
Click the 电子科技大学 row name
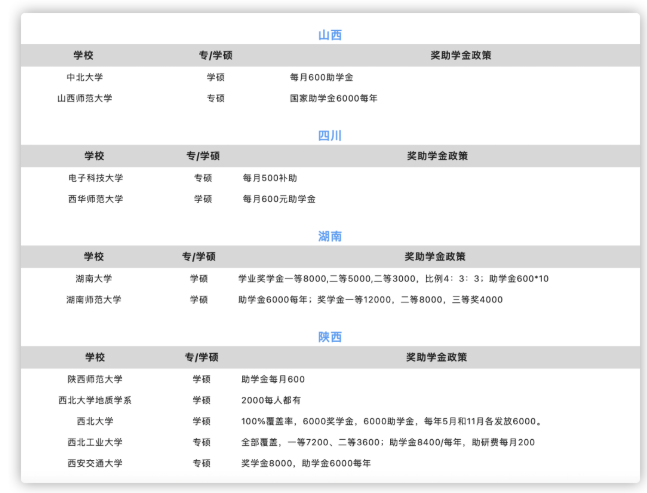95,178
